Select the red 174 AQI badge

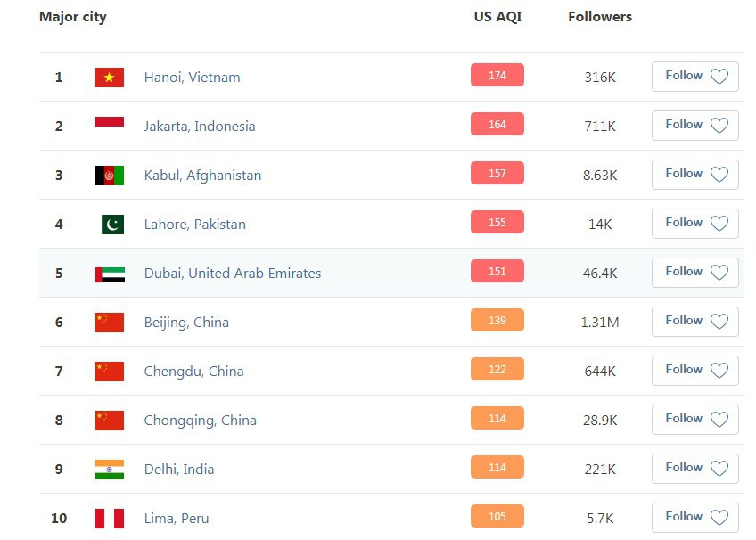[497, 75]
